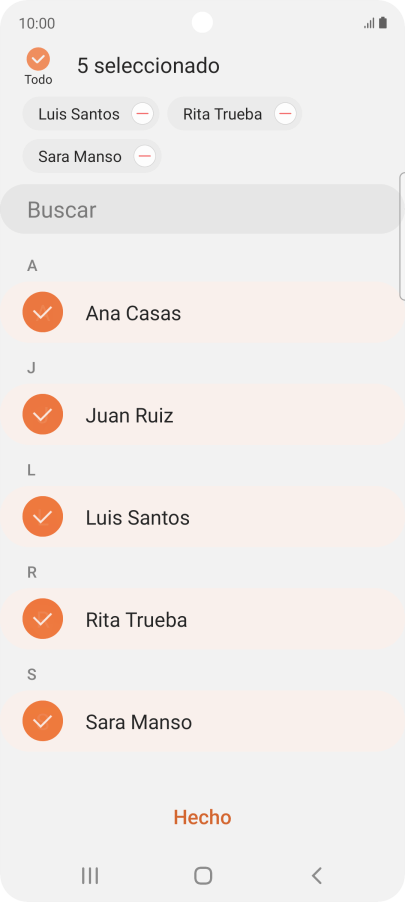Open recent apps navigation icon
The height and width of the screenshot is (902, 405).
click(x=90, y=876)
